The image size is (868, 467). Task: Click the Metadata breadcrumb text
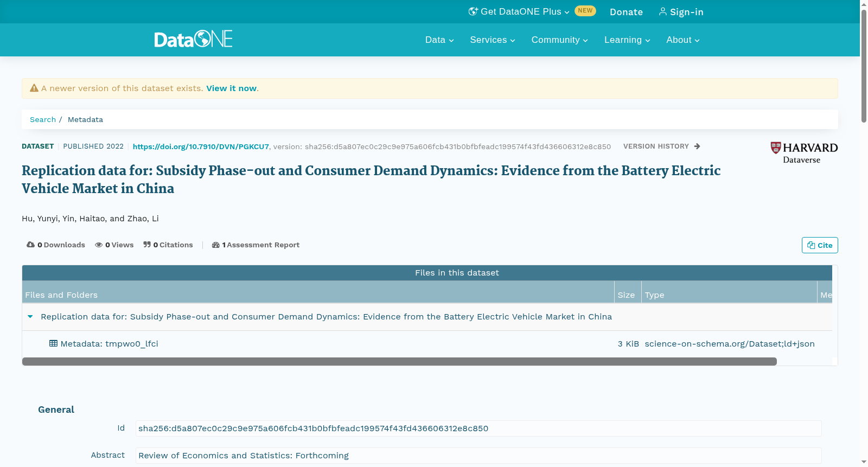coord(85,119)
